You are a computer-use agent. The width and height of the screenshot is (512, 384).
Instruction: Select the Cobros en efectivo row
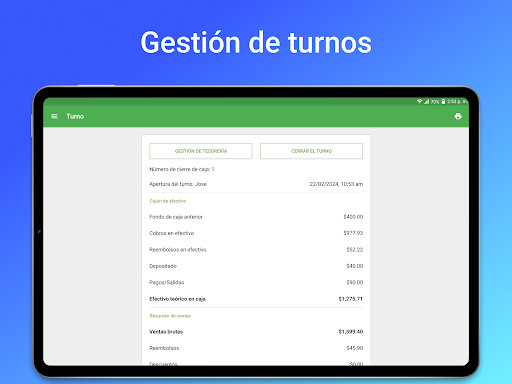click(256, 233)
